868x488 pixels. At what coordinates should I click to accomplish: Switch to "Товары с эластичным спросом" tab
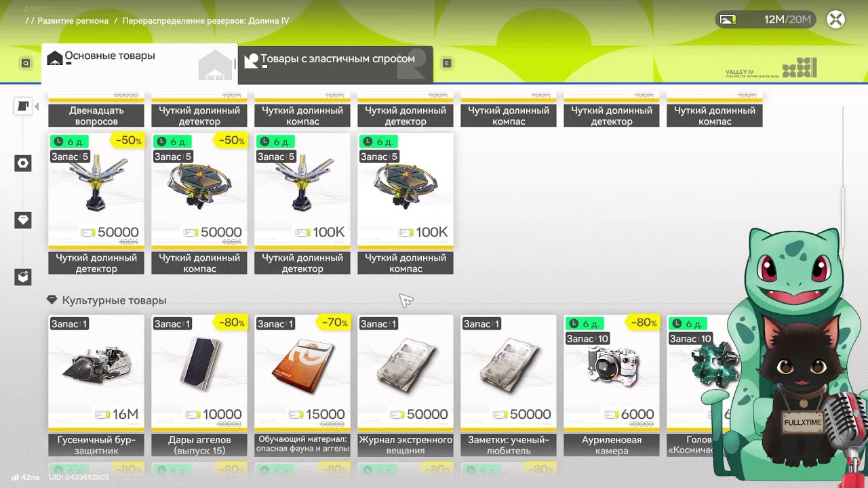tap(336, 64)
